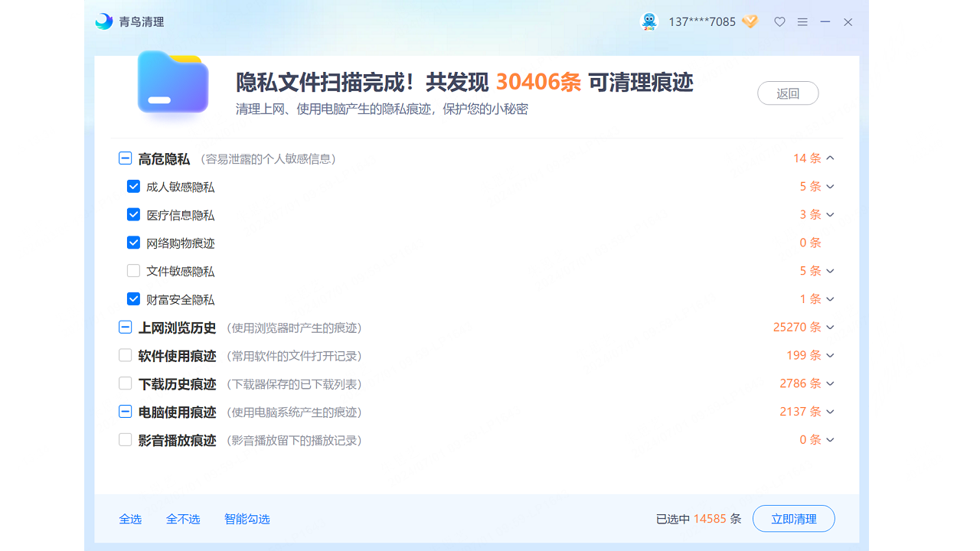Click the 智能勾选 link
The width and height of the screenshot is (980, 551).
247,519
